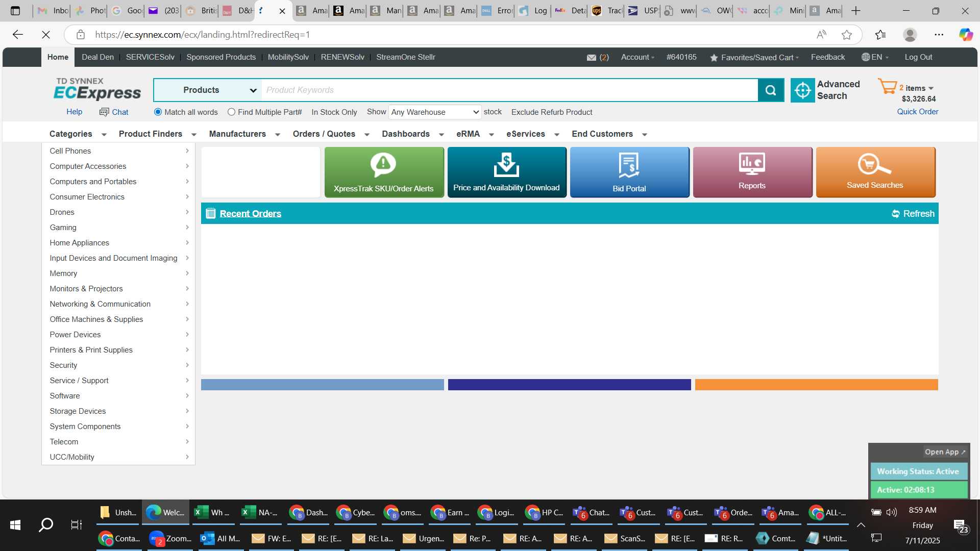This screenshot has width=980, height=551.
Task: Open the Feedback link
Action: (x=827, y=57)
